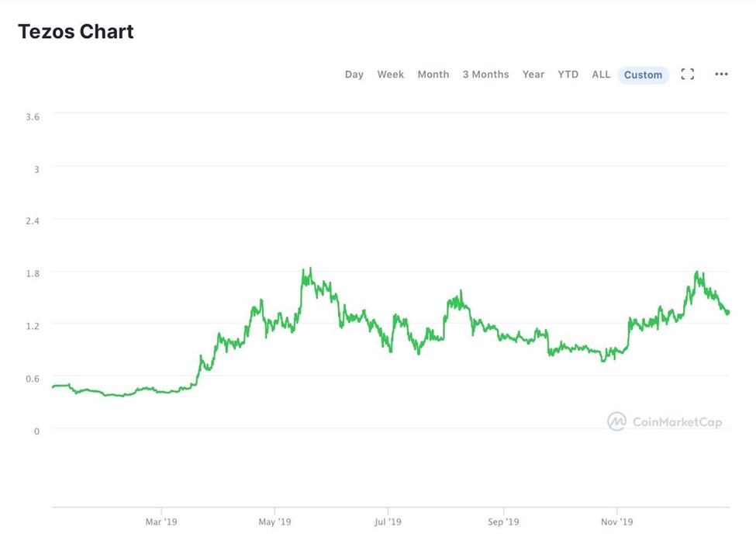Click the 1.8 y-axis value label
Screen dimensions: 756x537
point(33,273)
